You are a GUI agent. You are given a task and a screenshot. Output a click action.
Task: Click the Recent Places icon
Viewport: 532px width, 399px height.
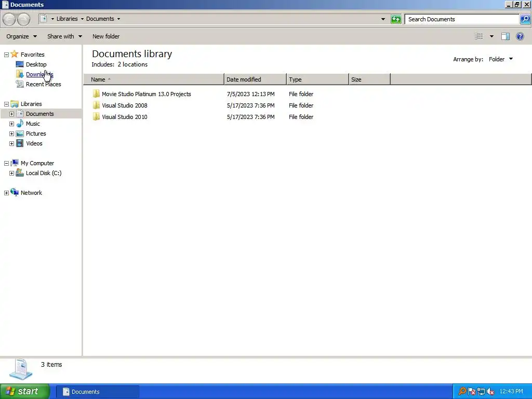[20, 84]
